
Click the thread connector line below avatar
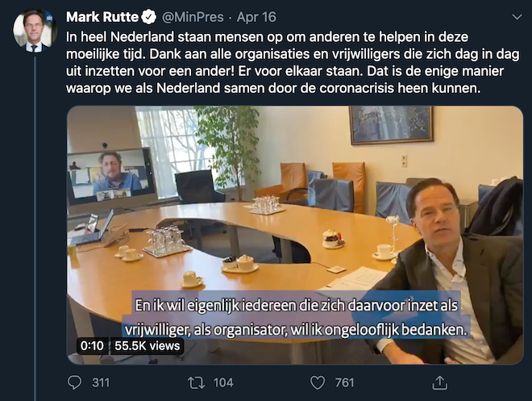(35, 228)
